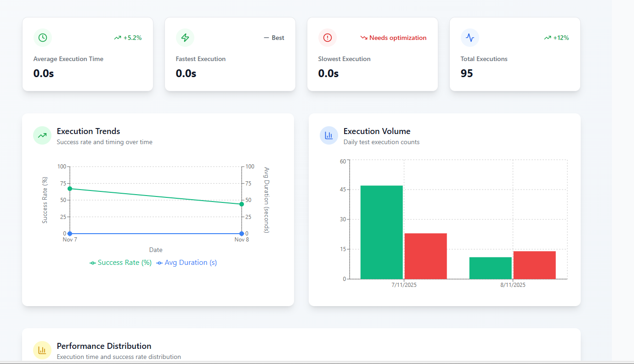This screenshot has height=364, width=634.
Task: Click 'Daily test execution counts' subtitle
Action: (x=381, y=142)
